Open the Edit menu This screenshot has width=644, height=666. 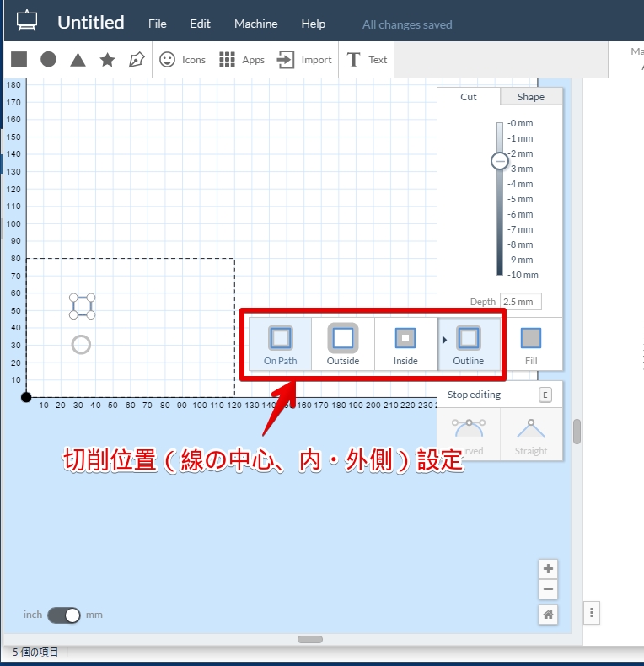pos(200,24)
